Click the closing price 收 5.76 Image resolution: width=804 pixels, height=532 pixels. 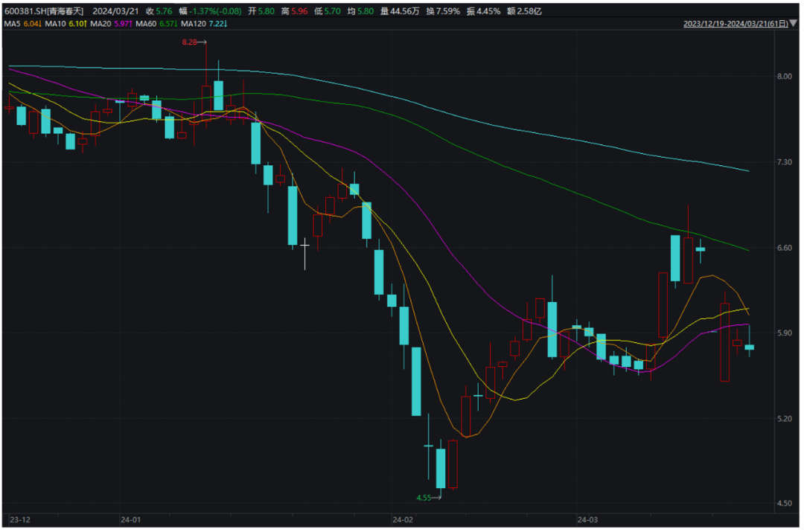(x=159, y=11)
